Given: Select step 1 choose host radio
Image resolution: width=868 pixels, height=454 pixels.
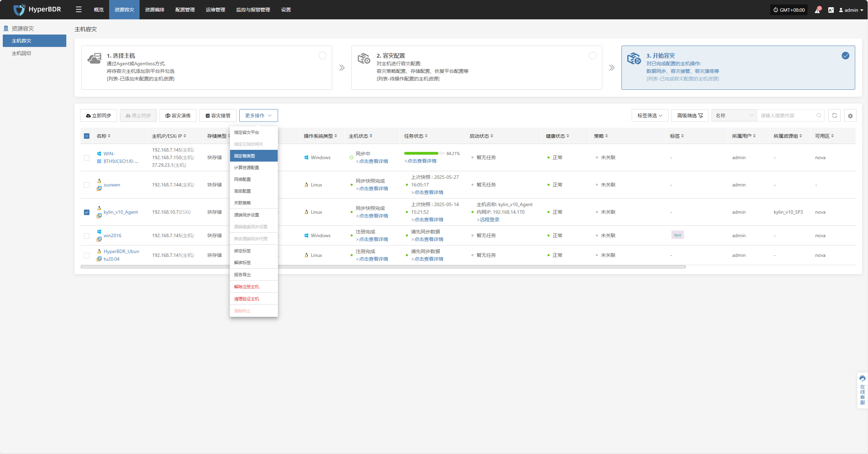Looking at the screenshot, I should (322, 56).
